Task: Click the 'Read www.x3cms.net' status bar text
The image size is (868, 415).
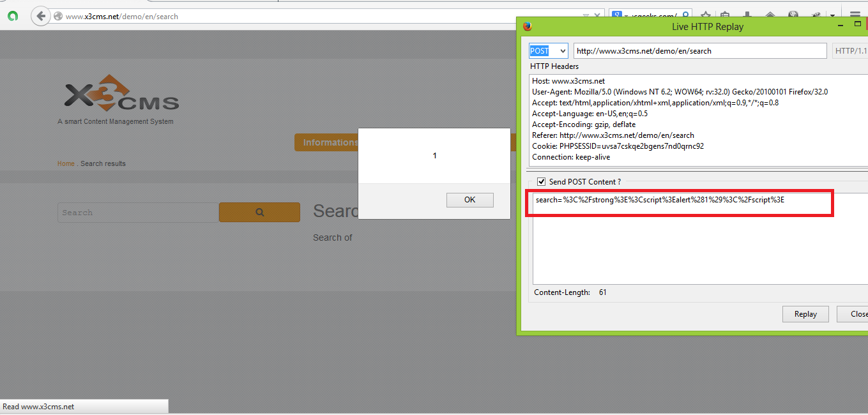Action: [38, 407]
